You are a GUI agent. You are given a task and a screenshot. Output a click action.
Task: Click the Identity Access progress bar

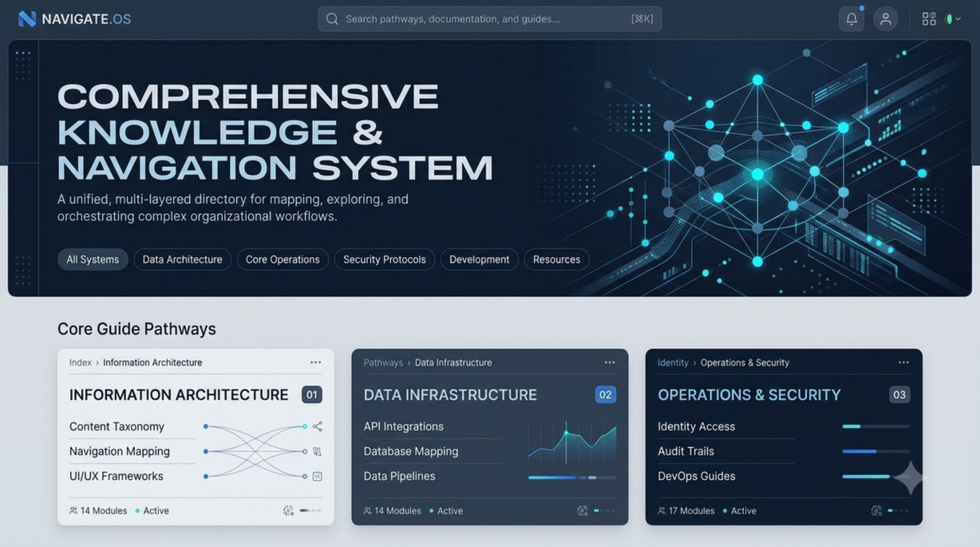click(877, 426)
